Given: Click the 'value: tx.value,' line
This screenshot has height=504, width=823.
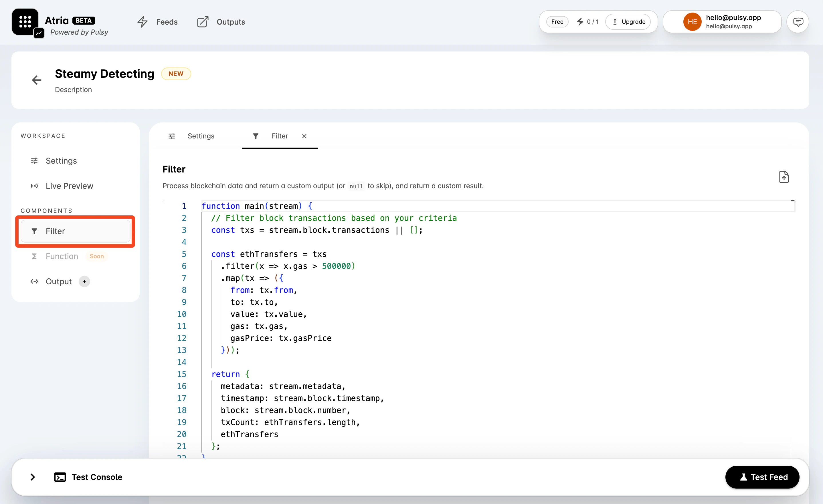Looking at the screenshot, I should pyautogui.click(x=268, y=314).
